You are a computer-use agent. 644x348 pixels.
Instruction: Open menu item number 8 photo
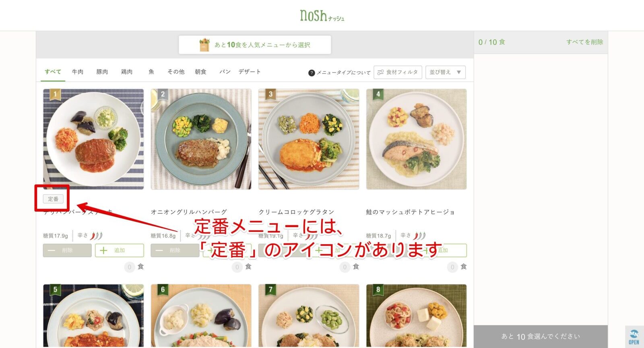[x=416, y=316]
